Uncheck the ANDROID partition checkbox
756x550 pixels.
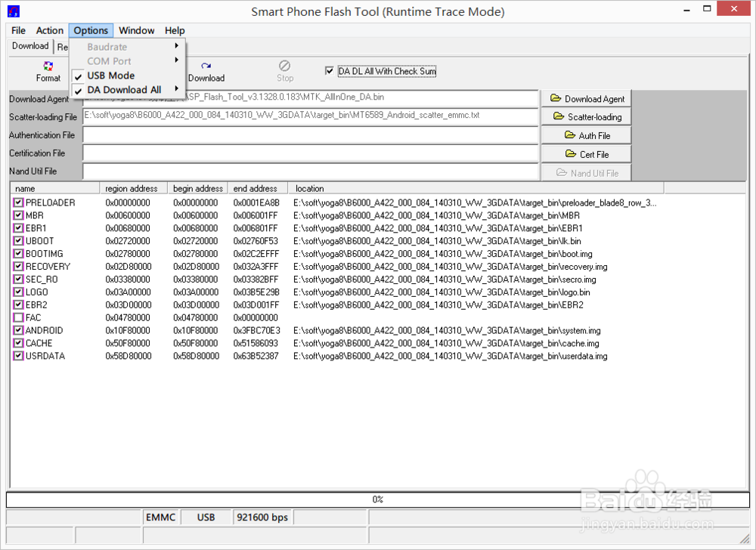click(18, 330)
